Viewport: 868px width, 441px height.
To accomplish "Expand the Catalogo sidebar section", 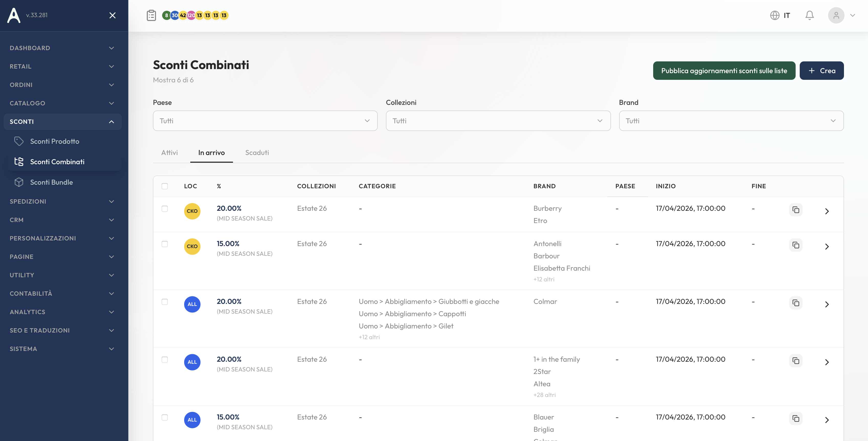I will coord(62,103).
